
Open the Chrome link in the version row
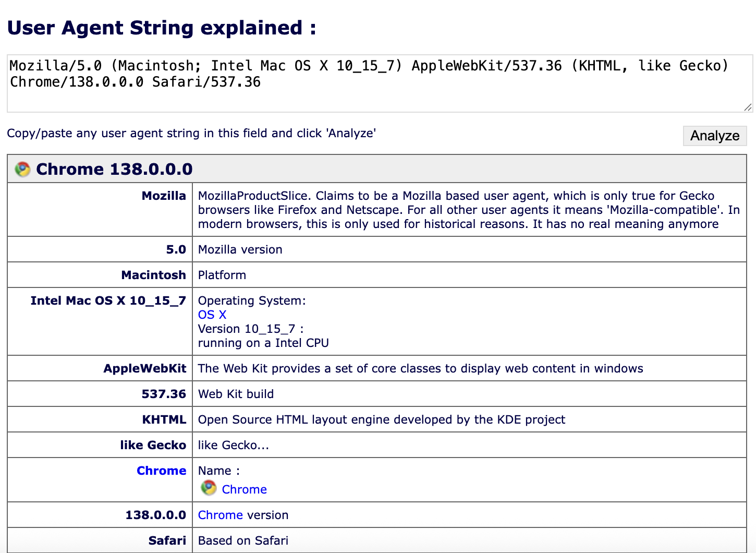(220, 515)
